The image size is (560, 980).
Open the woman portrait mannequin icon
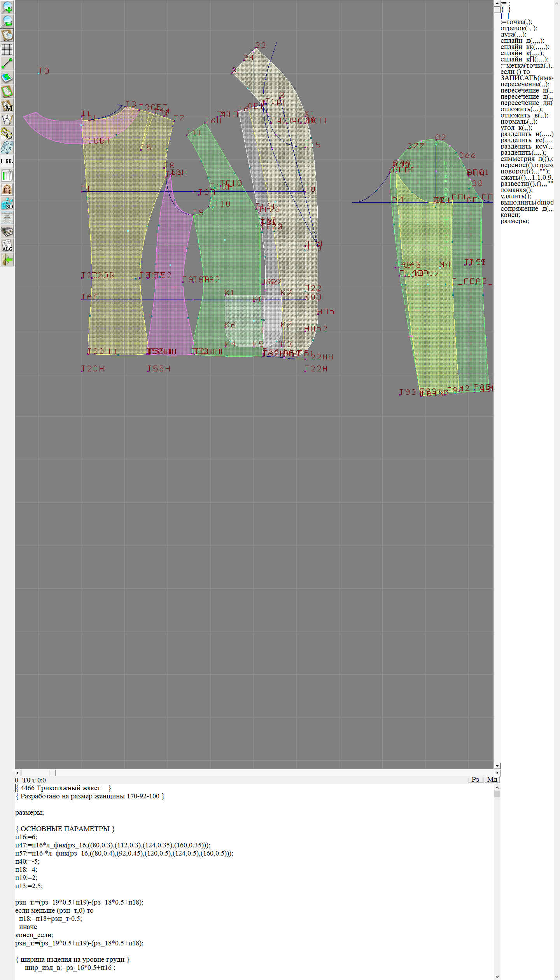[x=7, y=189]
